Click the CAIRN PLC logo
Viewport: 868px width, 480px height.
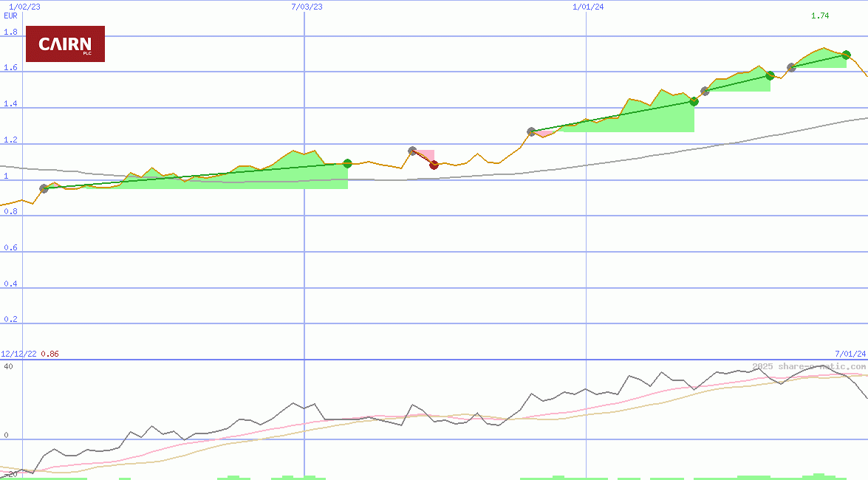[65, 44]
